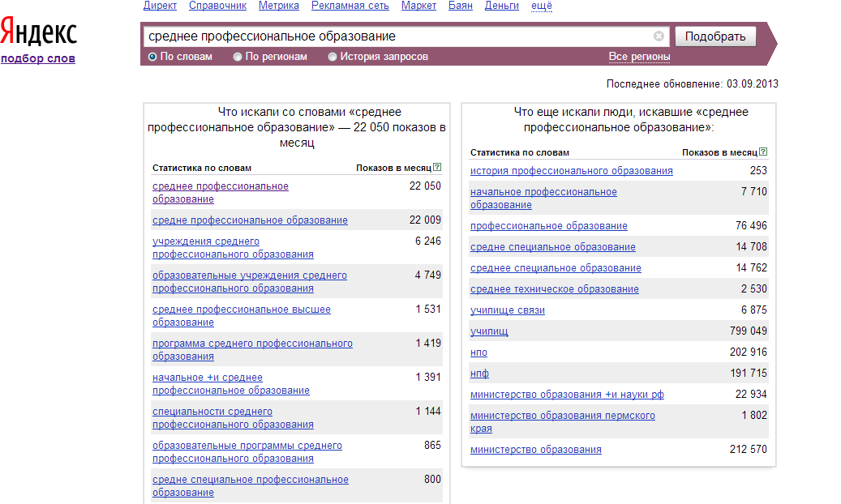Open 'среднее техническое образование' keyword link

[555, 289]
